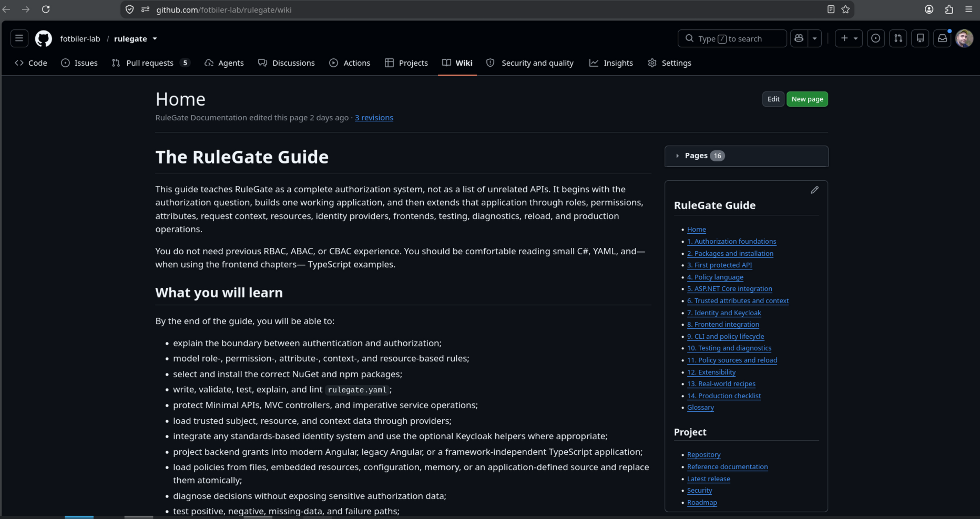
Task: Open the fotbiler-lab owner link
Action: click(80, 39)
